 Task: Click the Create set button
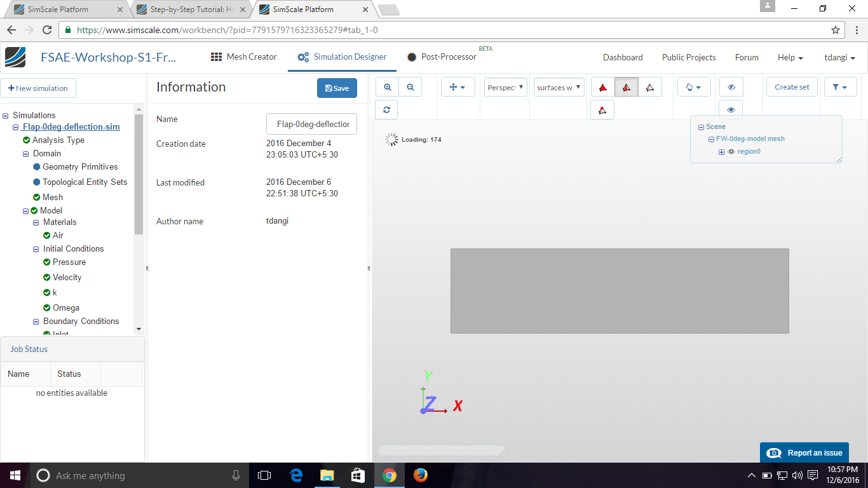792,87
